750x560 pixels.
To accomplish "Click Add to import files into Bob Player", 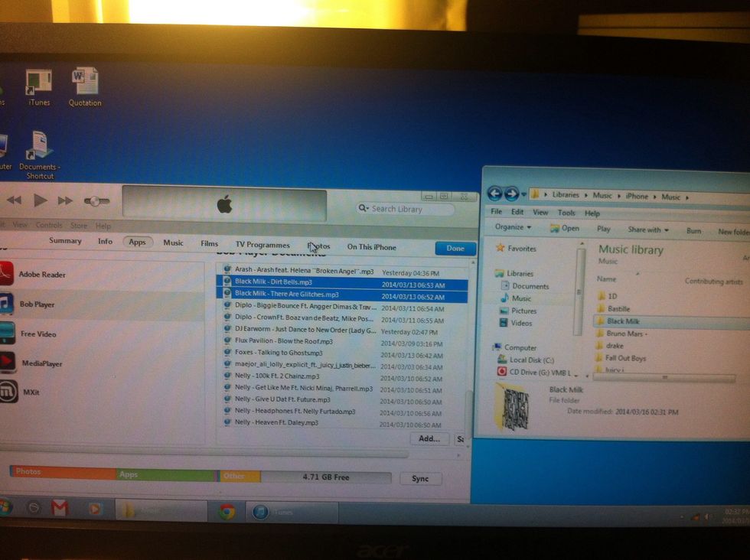I will click(x=429, y=438).
